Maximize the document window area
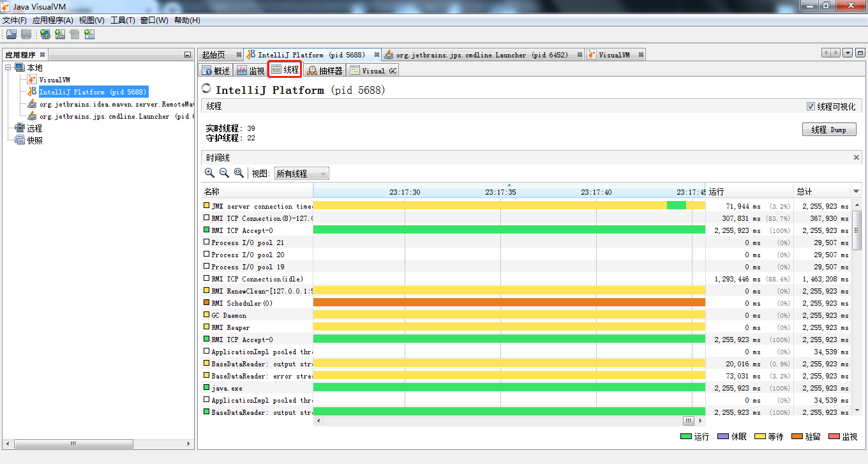 pos(860,53)
